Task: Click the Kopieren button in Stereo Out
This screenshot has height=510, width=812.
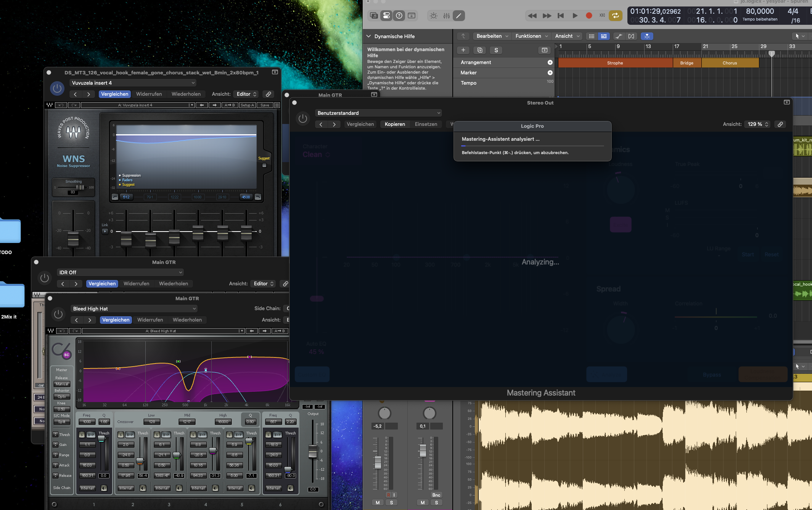Action: coord(395,124)
